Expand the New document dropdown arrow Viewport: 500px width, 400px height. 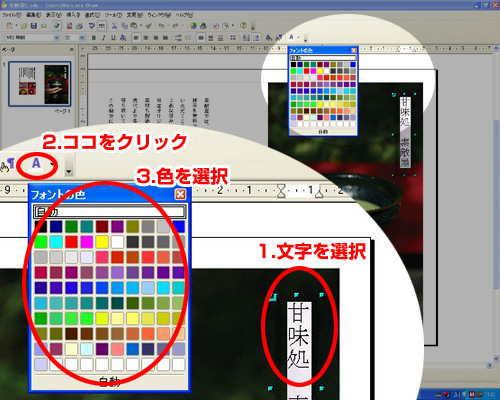pos(16,25)
